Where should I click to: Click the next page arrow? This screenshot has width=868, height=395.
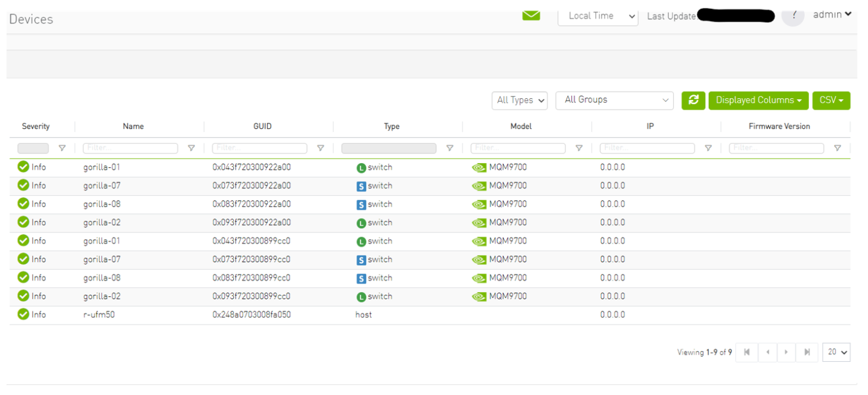tap(786, 352)
